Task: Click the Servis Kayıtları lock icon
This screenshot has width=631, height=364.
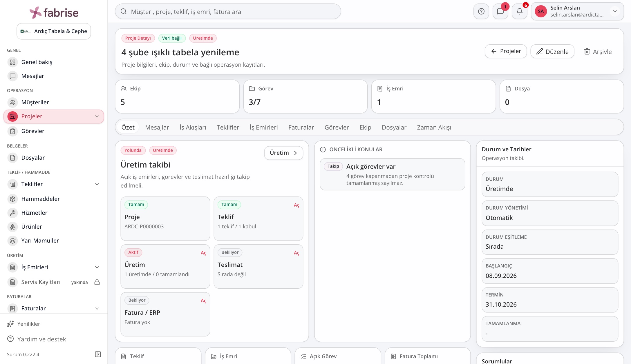Action: tap(97, 282)
